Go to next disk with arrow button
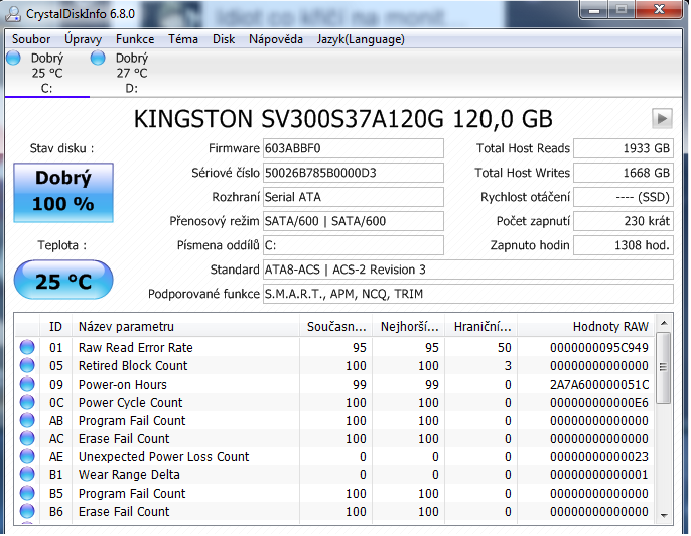 [x=661, y=118]
